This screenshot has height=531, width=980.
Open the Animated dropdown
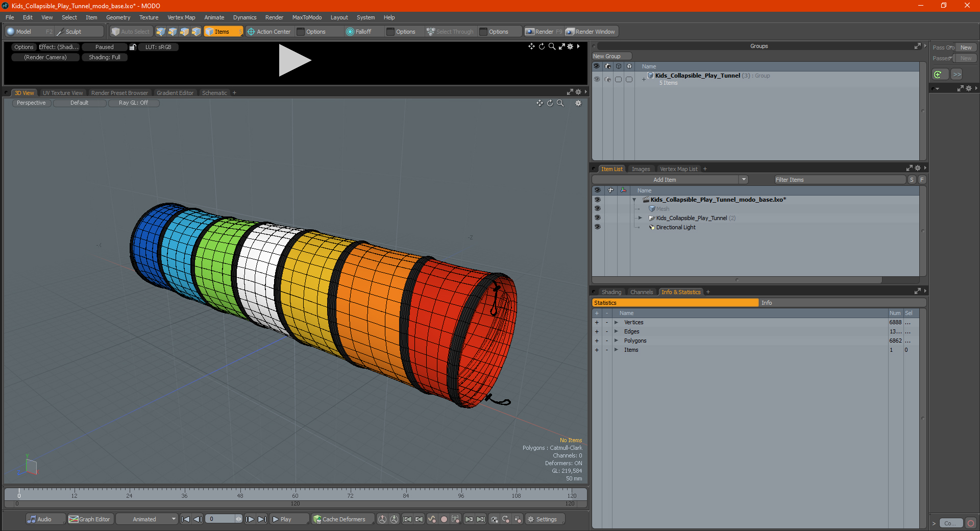tap(147, 519)
